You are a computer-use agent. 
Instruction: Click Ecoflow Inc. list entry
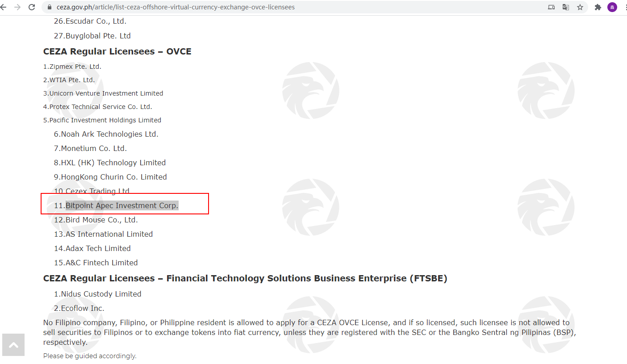click(79, 308)
